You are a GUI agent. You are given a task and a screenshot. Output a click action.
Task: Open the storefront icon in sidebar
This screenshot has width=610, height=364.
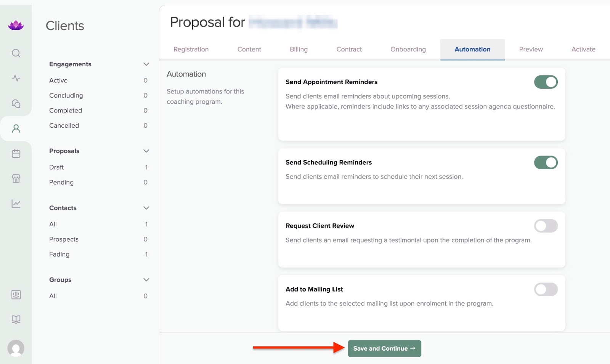pyautogui.click(x=16, y=178)
